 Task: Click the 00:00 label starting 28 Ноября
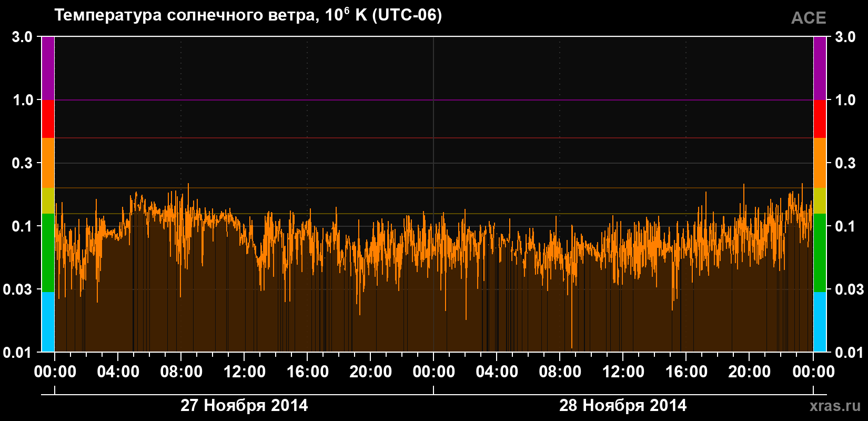434,372
